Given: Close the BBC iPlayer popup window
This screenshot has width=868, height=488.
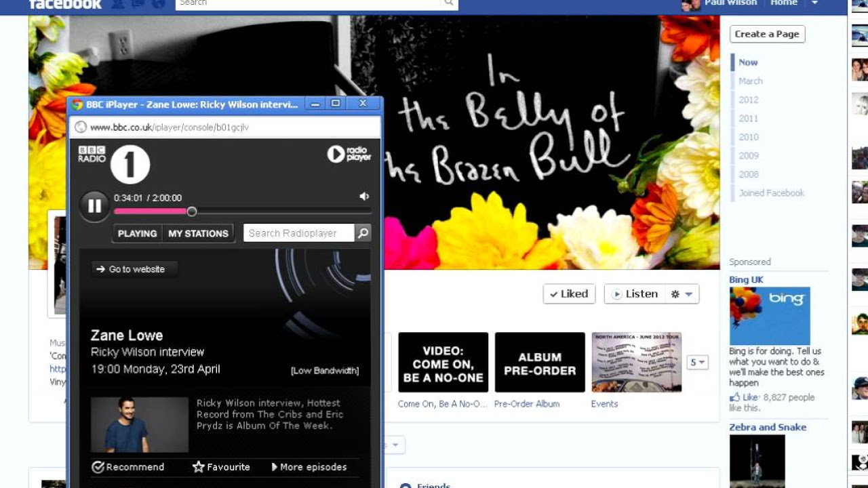Looking at the screenshot, I should coord(363,104).
